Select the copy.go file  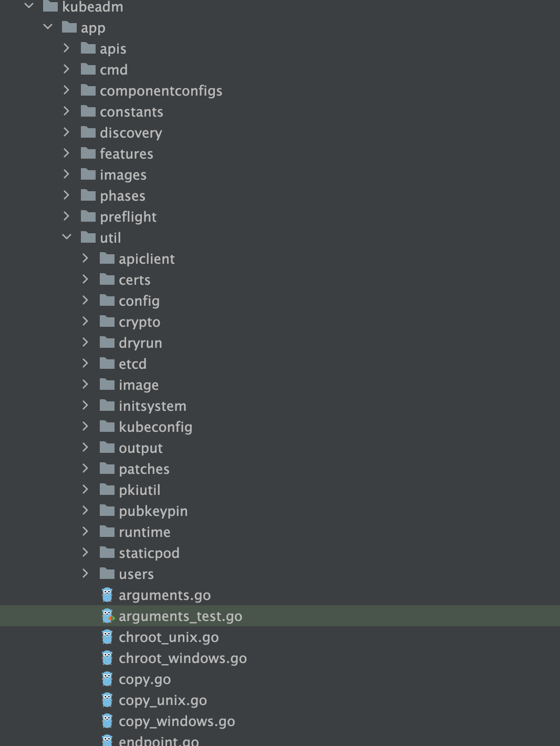tap(144, 679)
